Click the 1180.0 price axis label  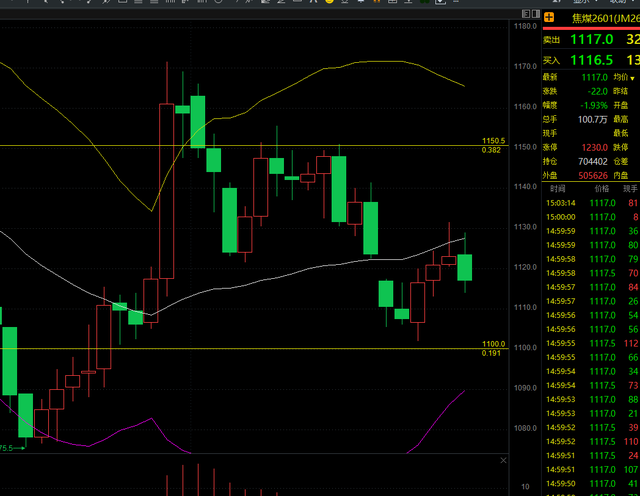click(525, 26)
